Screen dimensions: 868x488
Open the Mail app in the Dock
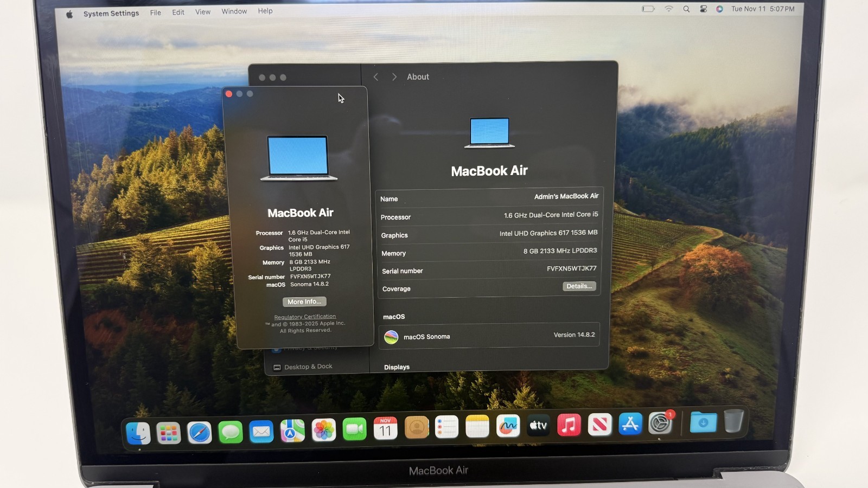[261, 432]
